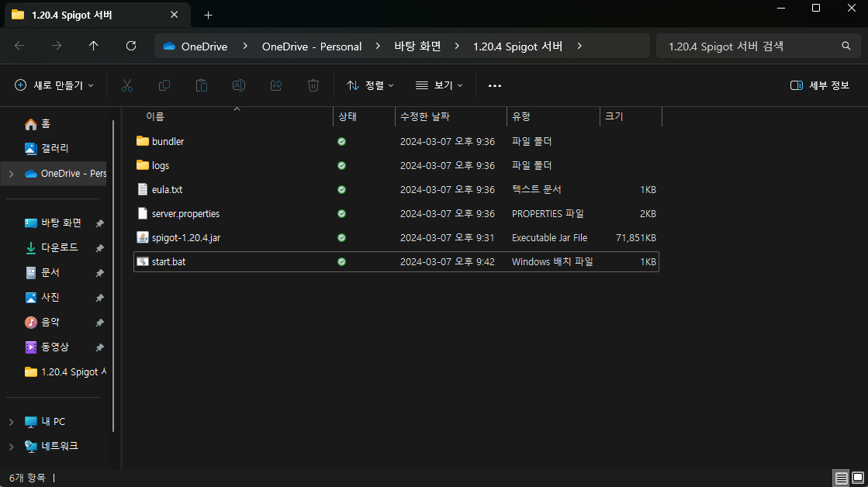The width and height of the screenshot is (868, 487).
Task: Expand chevron after OneDrive - Personal breadcrumb
Action: click(378, 46)
